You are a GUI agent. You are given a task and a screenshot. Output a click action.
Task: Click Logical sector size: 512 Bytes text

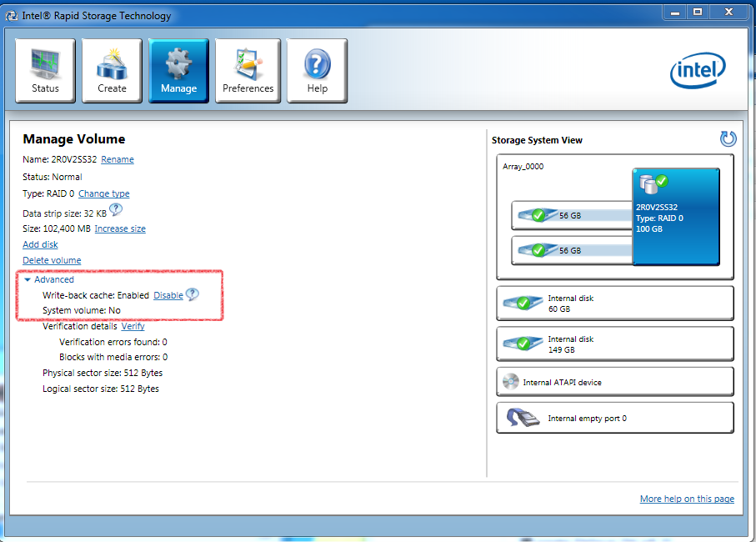pyautogui.click(x=100, y=389)
